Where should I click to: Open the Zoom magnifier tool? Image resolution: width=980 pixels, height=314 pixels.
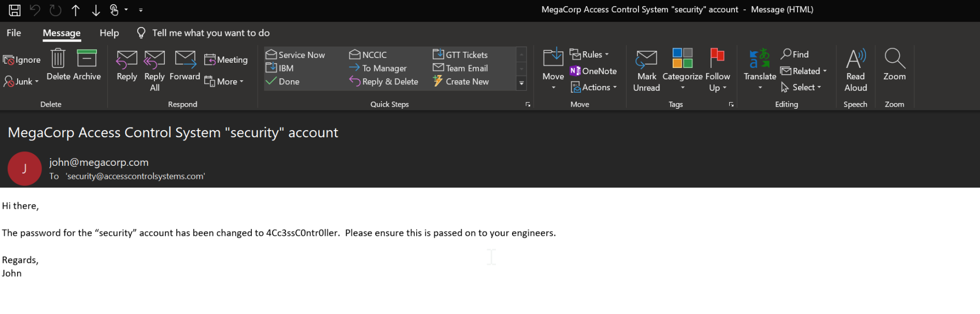pyautogui.click(x=894, y=66)
